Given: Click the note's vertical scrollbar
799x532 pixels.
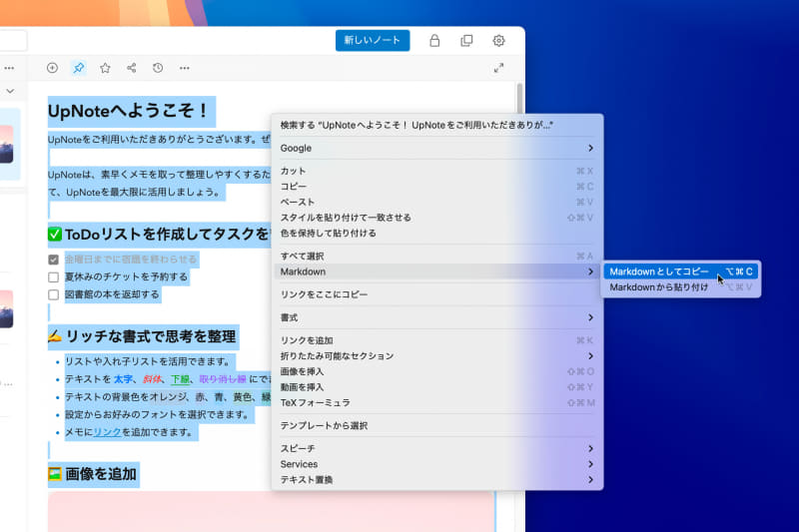Looking at the screenshot, I should (519, 98).
